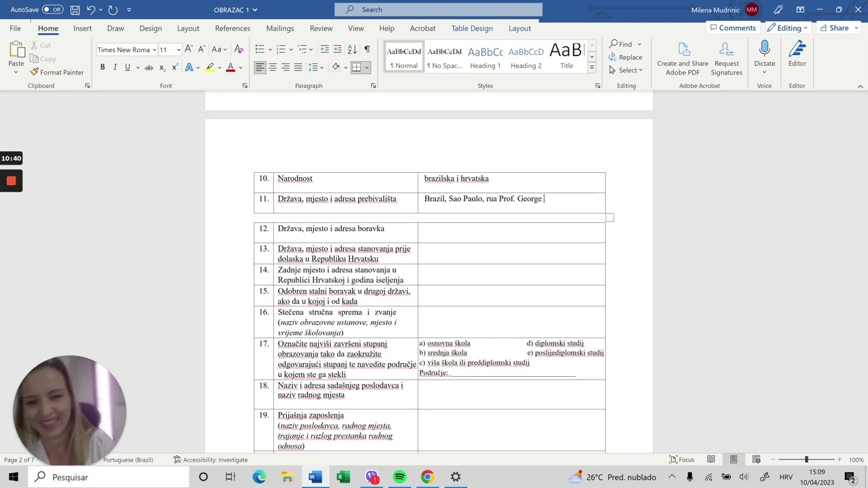Open the File menu
Viewport: 868px width, 488px height.
point(15,28)
